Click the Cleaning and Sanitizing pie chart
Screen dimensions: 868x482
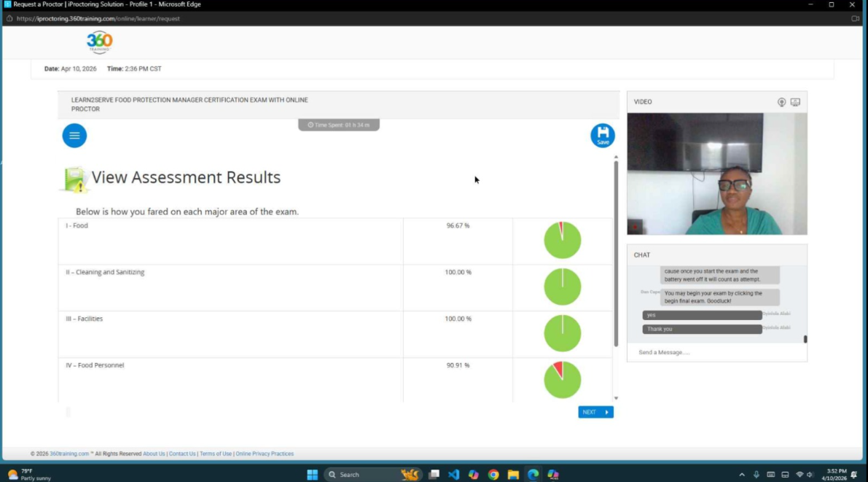[563, 287]
